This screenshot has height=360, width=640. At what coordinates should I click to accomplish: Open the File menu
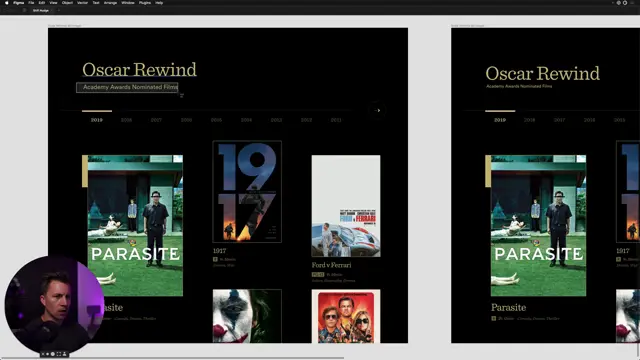31,3
